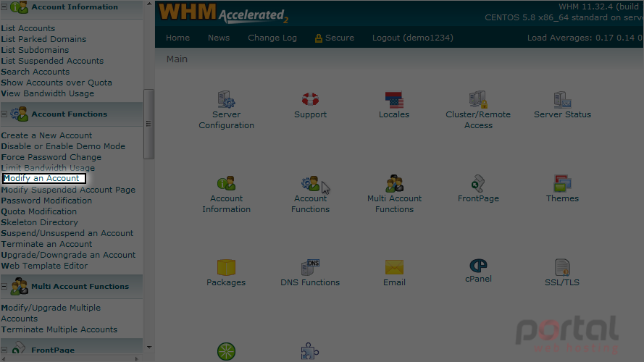Collapse the Multi Account Functions sidebar section
The width and height of the screenshot is (644, 362).
4,286
